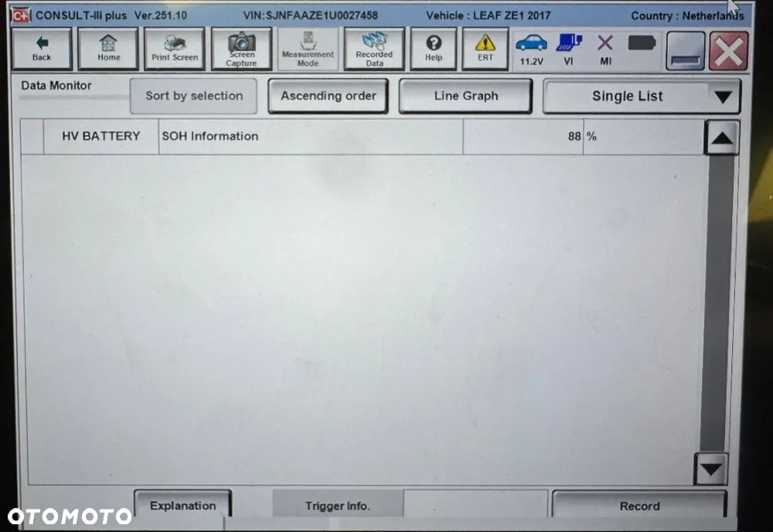Click the VIN number in the title bar
773x532 pixels.
pos(311,15)
